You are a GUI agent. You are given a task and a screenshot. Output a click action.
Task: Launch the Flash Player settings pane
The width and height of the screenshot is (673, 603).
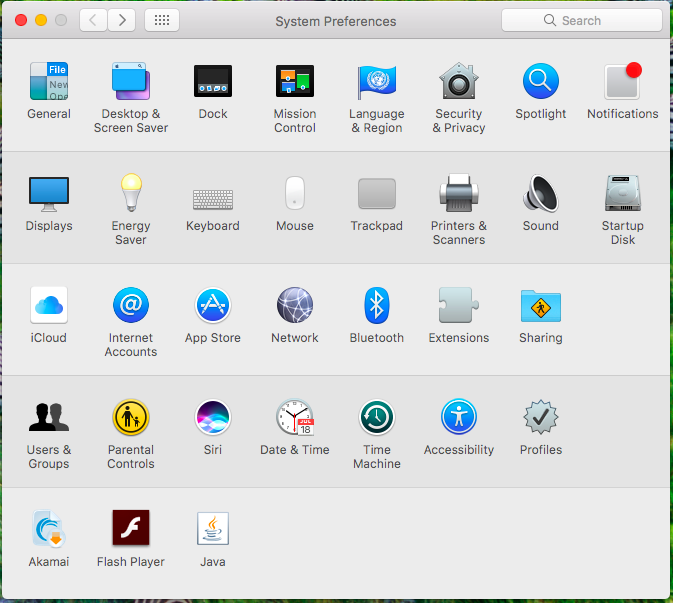click(131, 529)
